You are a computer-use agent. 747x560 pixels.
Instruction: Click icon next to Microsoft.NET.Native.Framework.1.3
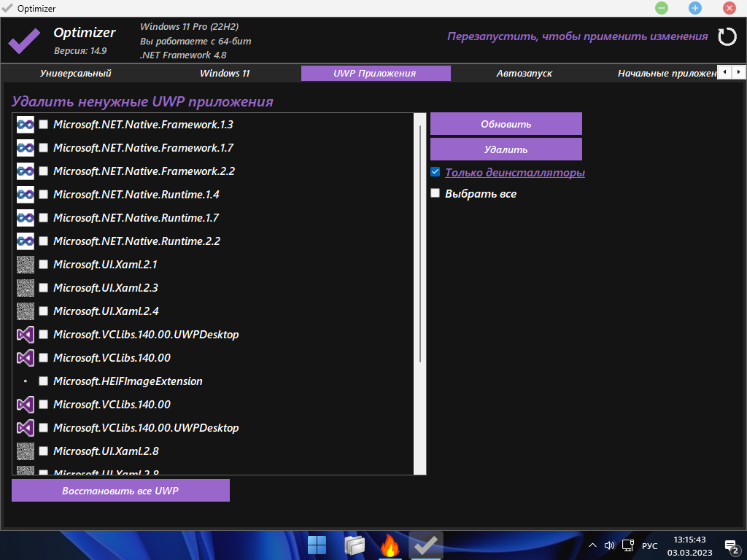(x=26, y=125)
